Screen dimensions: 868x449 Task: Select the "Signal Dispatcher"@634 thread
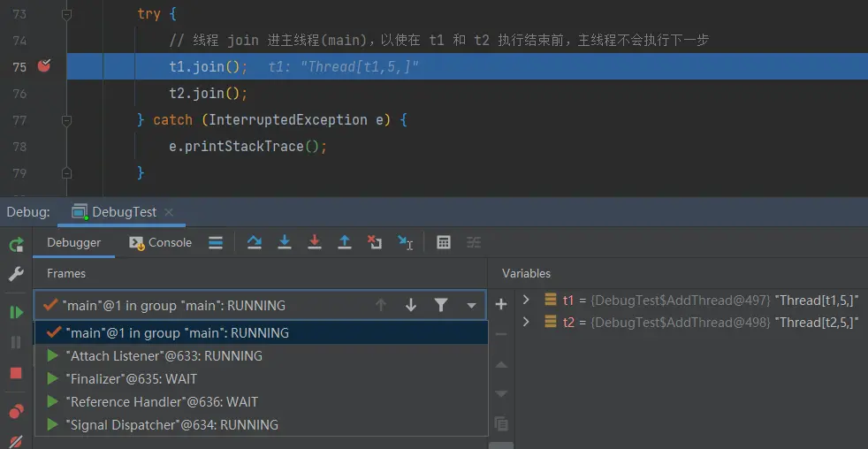pyautogui.click(x=262, y=425)
